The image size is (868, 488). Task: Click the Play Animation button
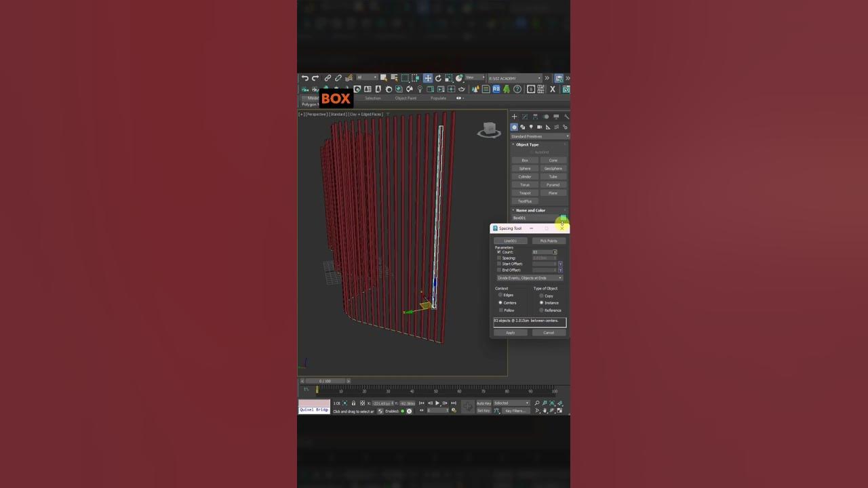coord(437,403)
